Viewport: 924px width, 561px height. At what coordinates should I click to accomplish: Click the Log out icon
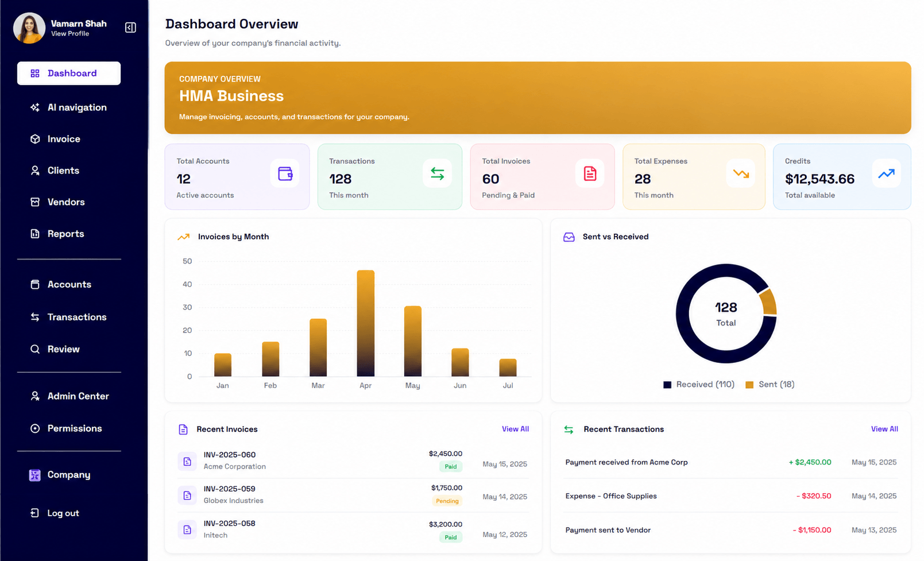35,513
